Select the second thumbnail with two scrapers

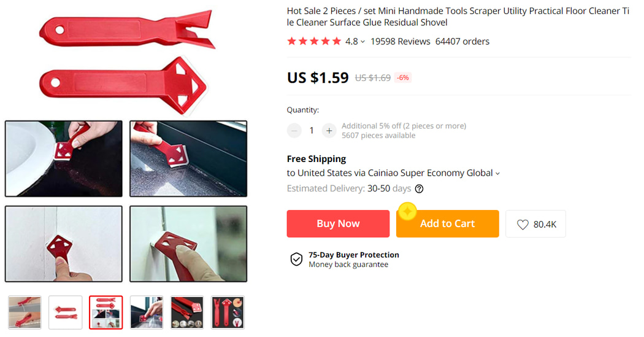pyautogui.click(x=65, y=312)
